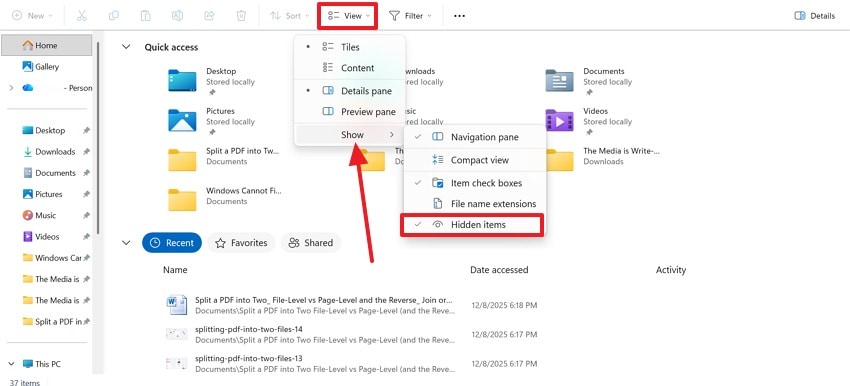Open the Documents folder tile in Quick access
The height and width of the screenshot is (386, 850).
pyautogui.click(x=589, y=81)
